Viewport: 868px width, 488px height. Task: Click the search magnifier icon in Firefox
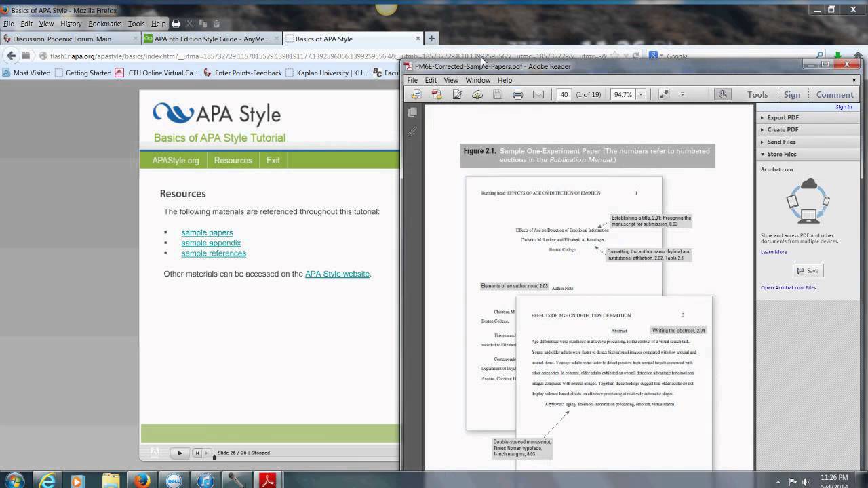[819, 56]
